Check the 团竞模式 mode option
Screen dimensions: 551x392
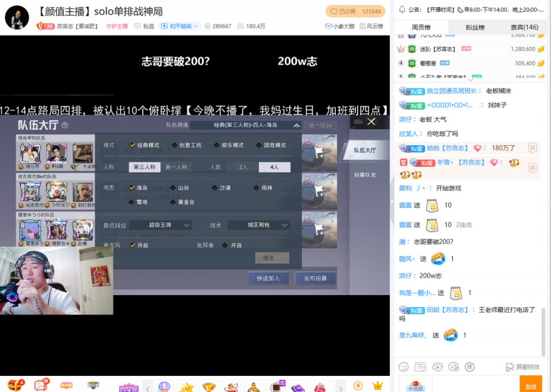pyautogui.click(x=271, y=145)
